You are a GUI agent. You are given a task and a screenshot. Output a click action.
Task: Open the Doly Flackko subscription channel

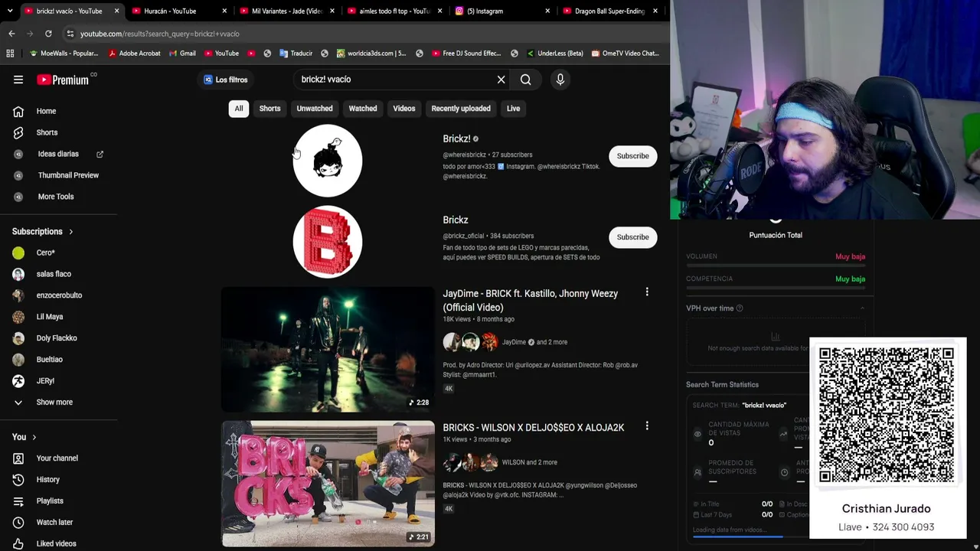coord(58,338)
